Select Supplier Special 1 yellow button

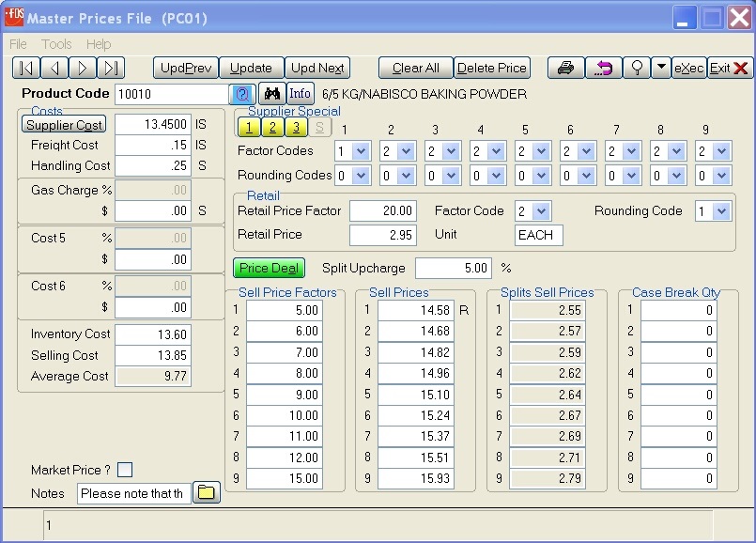(249, 128)
